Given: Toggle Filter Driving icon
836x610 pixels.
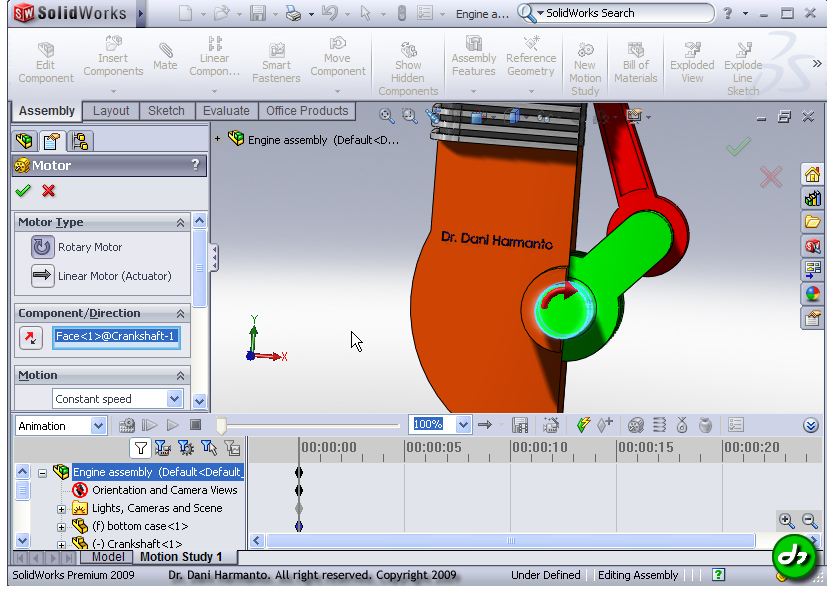Looking at the screenshot, I should (186, 448).
